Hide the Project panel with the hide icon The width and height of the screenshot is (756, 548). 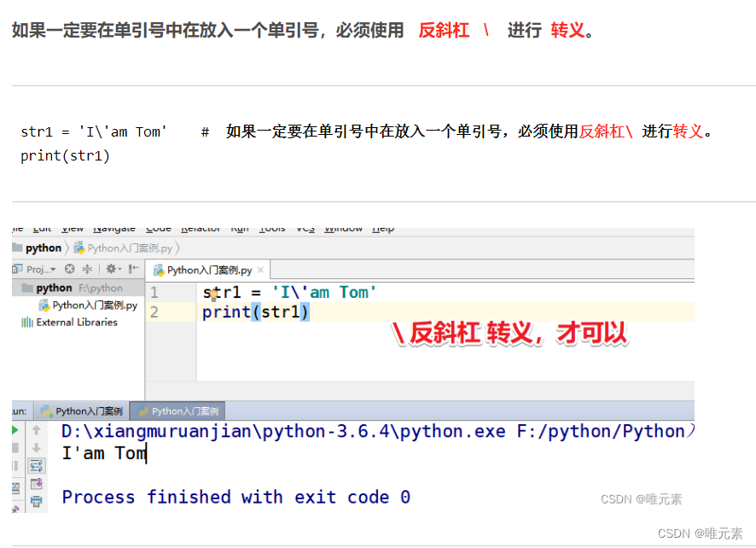coord(134,269)
